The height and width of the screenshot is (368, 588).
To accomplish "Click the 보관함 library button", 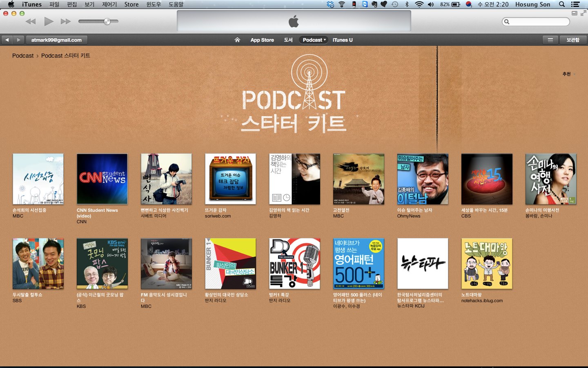I will (573, 40).
